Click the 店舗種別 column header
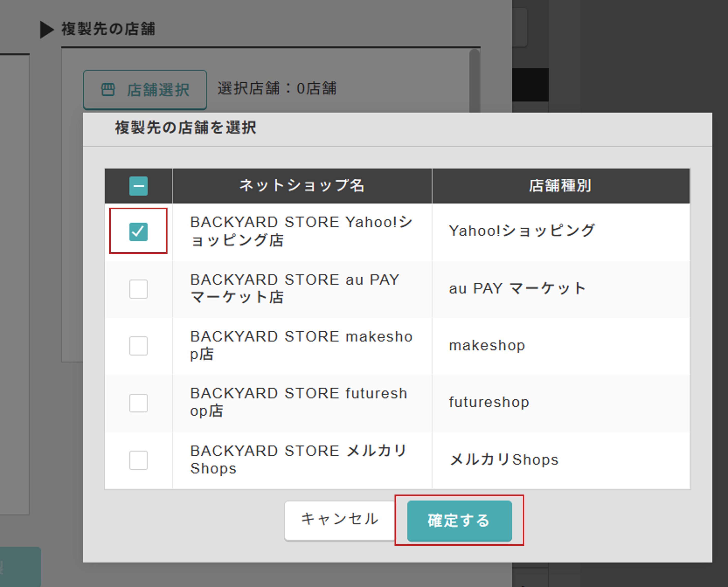 (560, 186)
